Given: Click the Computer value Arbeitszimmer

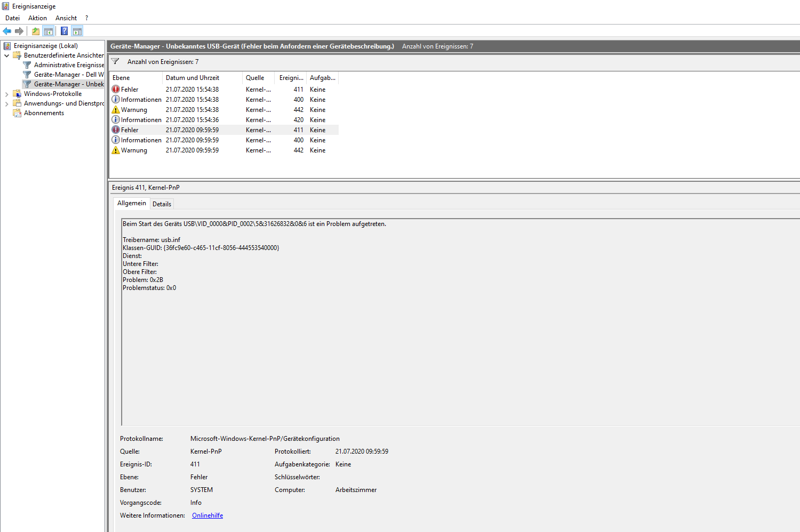Looking at the screenshot, I should tap(356, 490).
